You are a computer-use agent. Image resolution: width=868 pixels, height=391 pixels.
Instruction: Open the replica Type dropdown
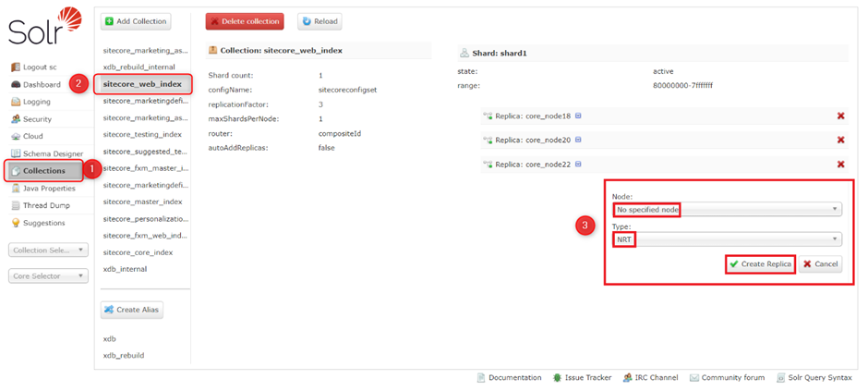[x=727, y=239]
